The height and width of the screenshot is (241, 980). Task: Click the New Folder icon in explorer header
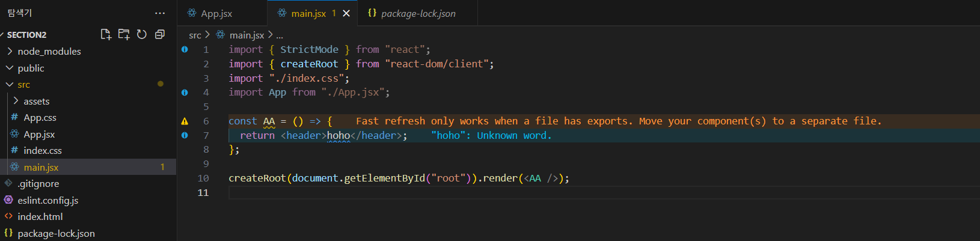click(x=124, y=34)
